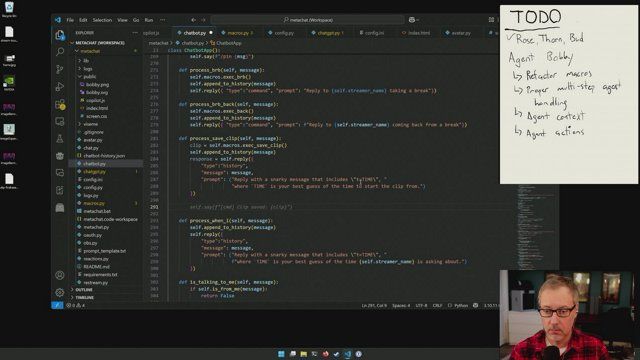
Task: Expand the logs folder
Action: click(x=88, y=69)
